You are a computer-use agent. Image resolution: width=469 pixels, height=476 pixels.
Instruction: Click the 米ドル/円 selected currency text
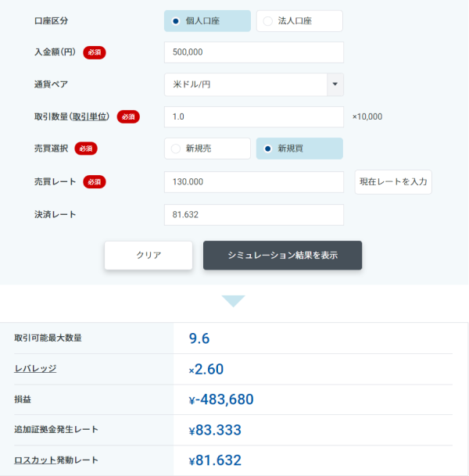192,84
